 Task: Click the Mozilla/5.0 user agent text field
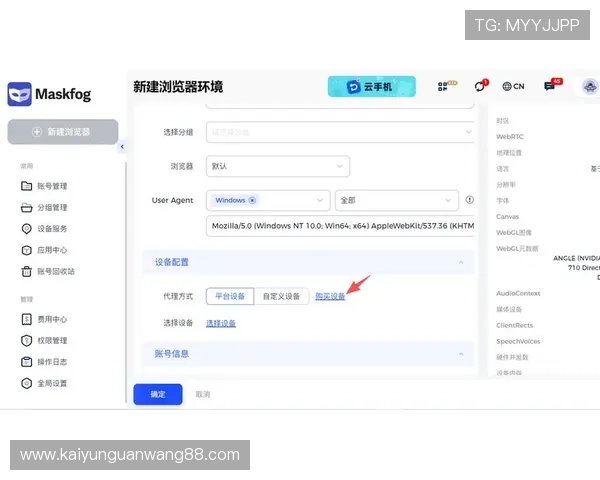(x=340, y=226)
